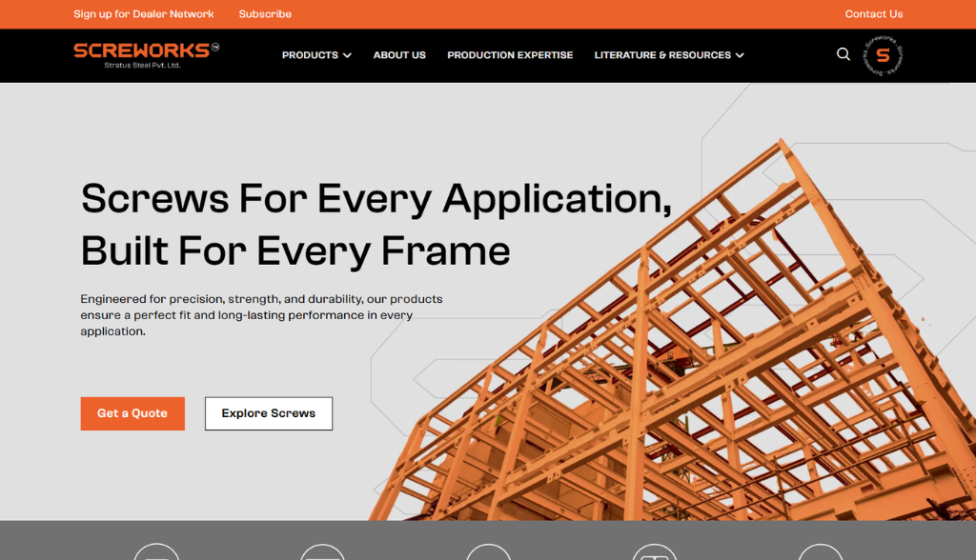Click the search magnifier icon in the navbar
This screenshot has width=976, height=560.
coord(843,54)
